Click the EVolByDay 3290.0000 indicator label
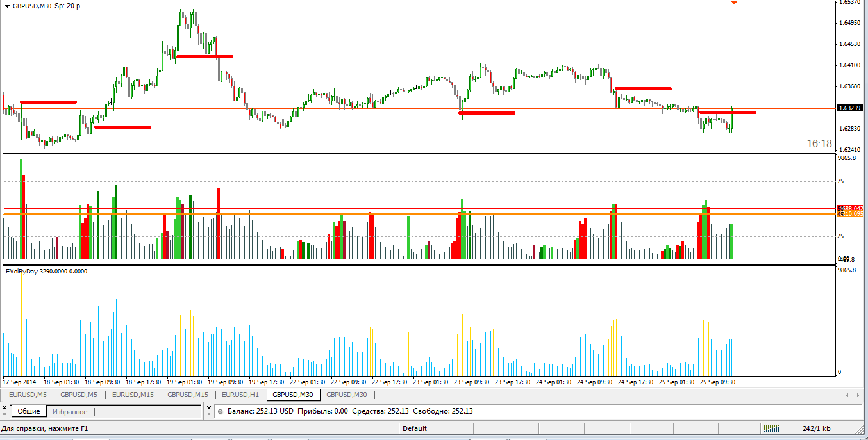Screen dimensions: 868x440 coord(46,272)
